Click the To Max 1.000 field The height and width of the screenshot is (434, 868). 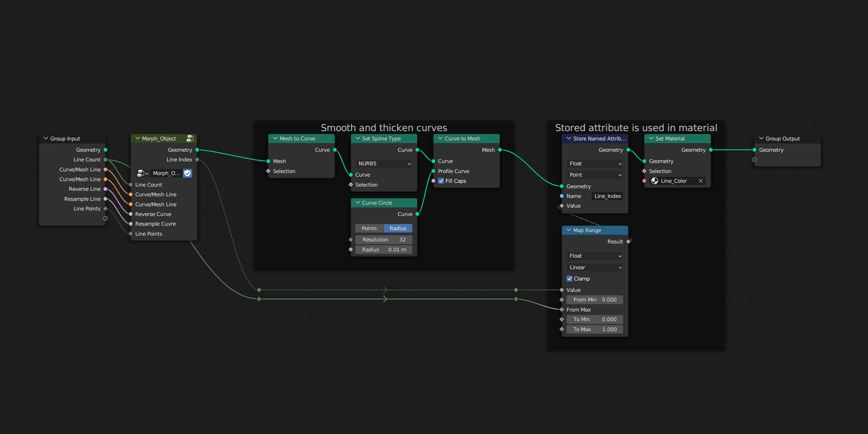[595, 329]
